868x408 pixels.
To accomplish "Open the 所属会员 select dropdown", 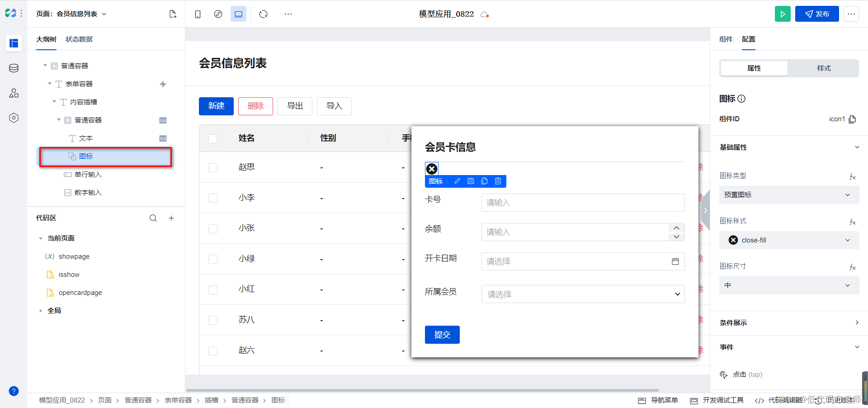I will (583, 294).
